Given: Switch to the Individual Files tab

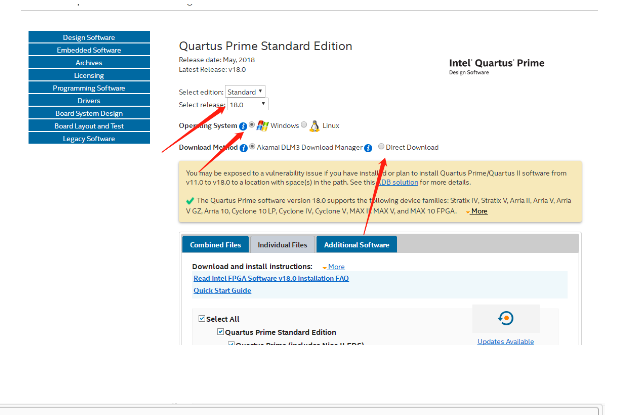Looking at the screenshot, I should point(283,244).
